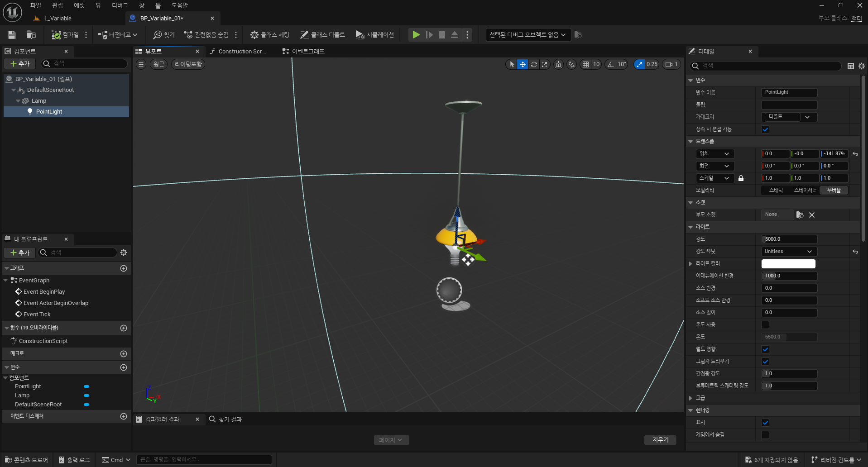868x467 pixels.
Task: Toggle surface snapping icon in viewport
Action: (x=572, y=64)
